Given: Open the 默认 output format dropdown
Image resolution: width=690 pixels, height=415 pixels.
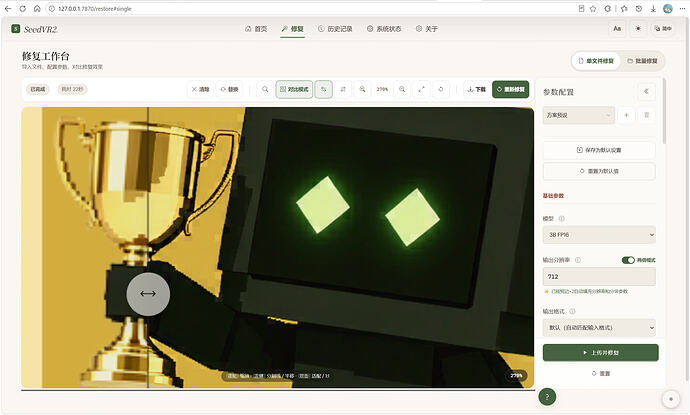Looking at the screenshot, I should point(599,327).
